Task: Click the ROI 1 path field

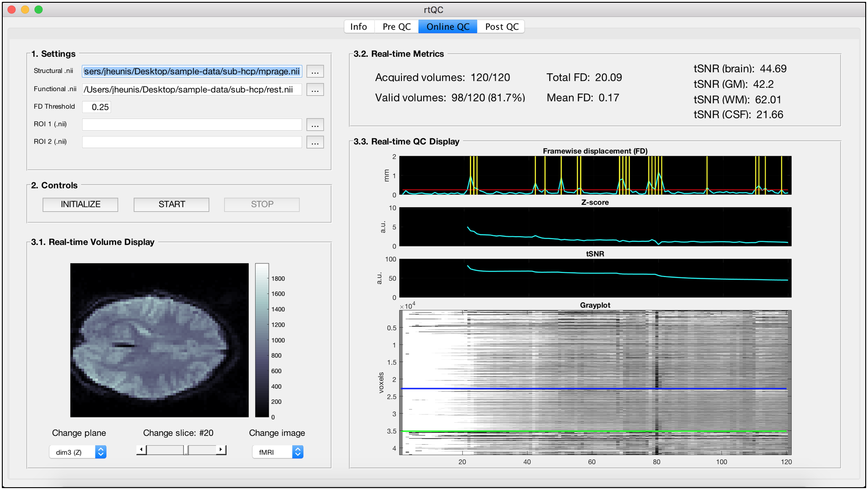Action: click(x=192, y=124)
